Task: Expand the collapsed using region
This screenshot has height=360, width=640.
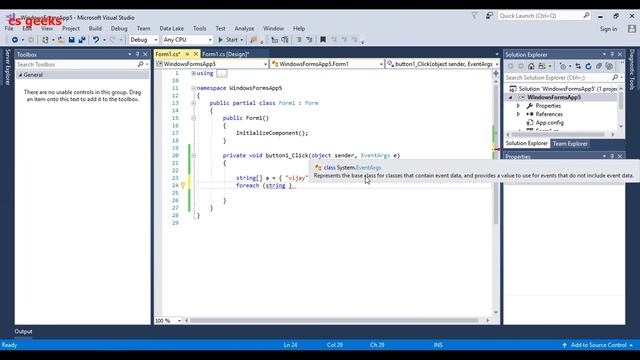Action: click(x=193, y=73)
